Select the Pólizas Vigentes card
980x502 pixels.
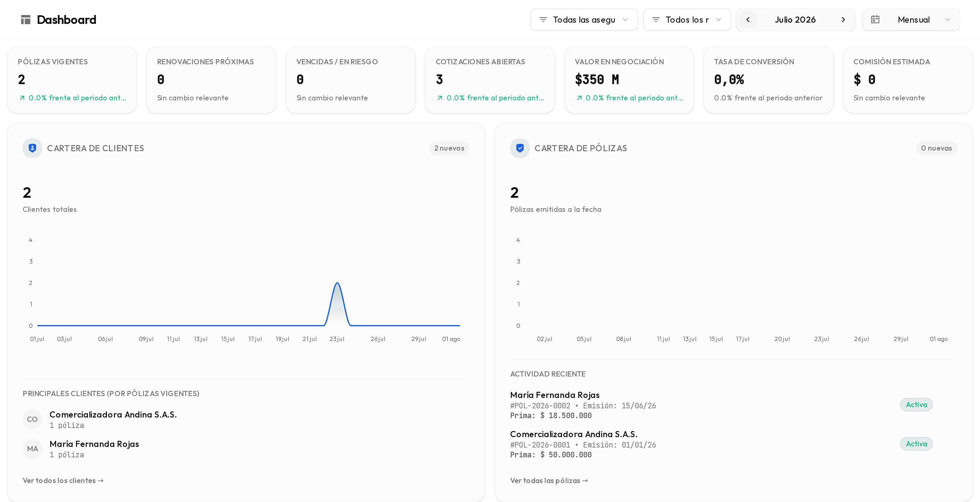pos(72,80)
